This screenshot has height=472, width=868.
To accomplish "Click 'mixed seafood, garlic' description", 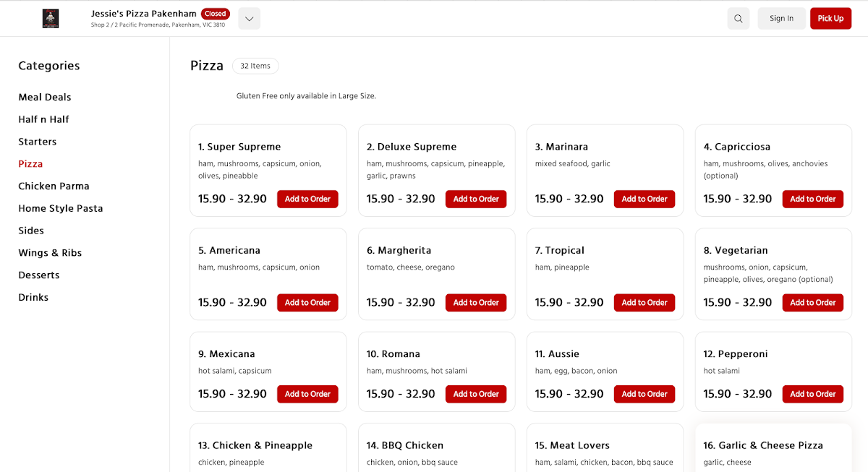I will pos(573,164).
